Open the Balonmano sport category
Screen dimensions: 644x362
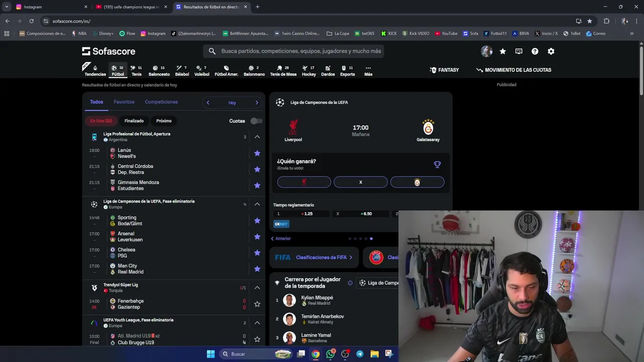(x=254, y=70)
